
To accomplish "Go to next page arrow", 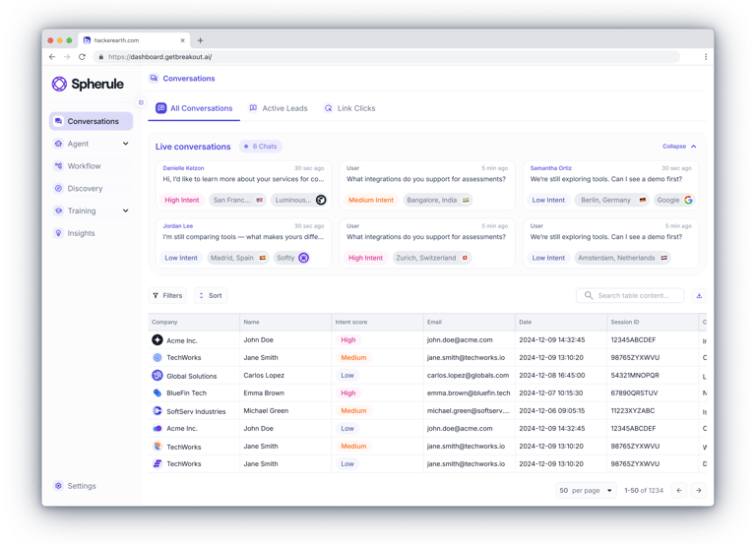I will coord(699,491).
